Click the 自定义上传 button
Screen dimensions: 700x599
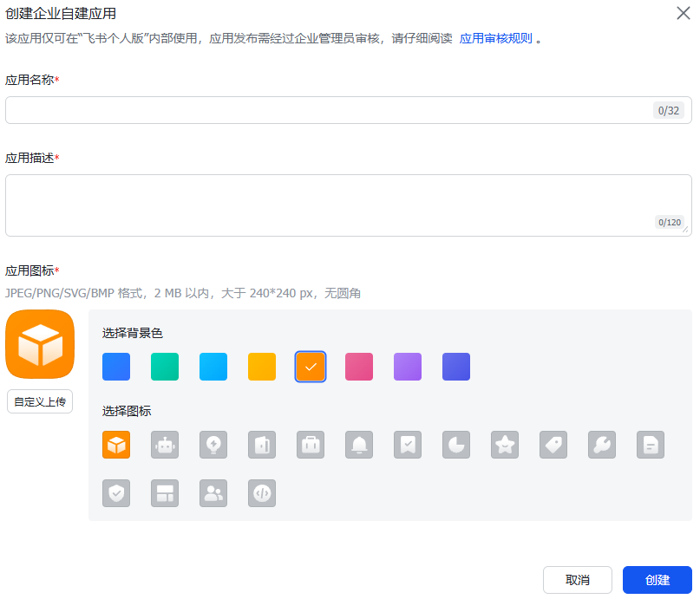point(40,402)
